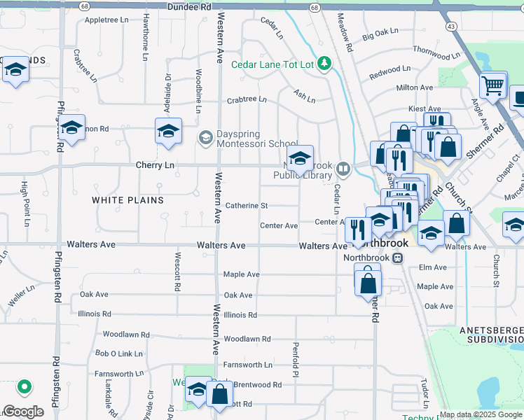Viewport: 524px width, 420px height.
Task: Click the Big Oak Ln label
Action: 380,34
